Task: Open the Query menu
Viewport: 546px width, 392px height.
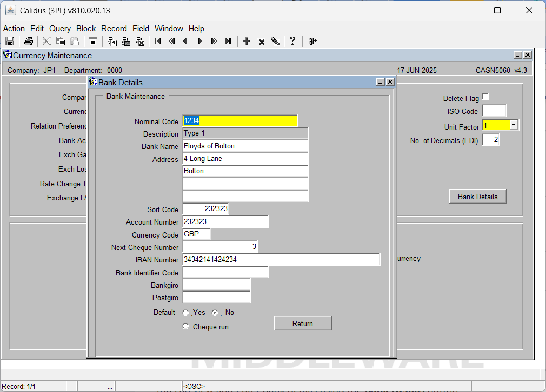Action: coord(60,29)
